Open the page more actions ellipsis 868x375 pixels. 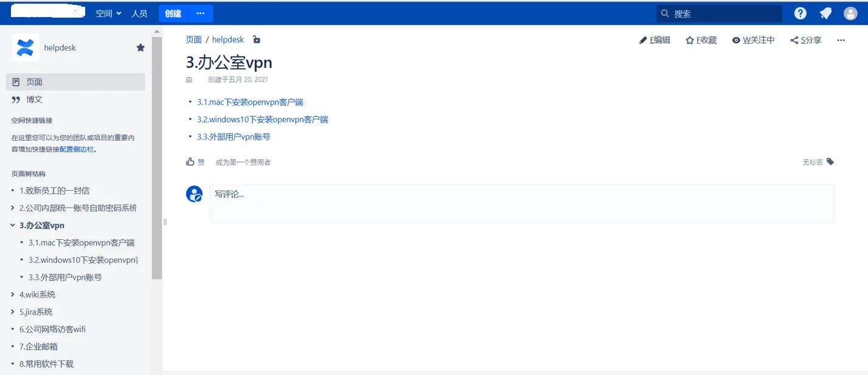click(x=841, y=40)
